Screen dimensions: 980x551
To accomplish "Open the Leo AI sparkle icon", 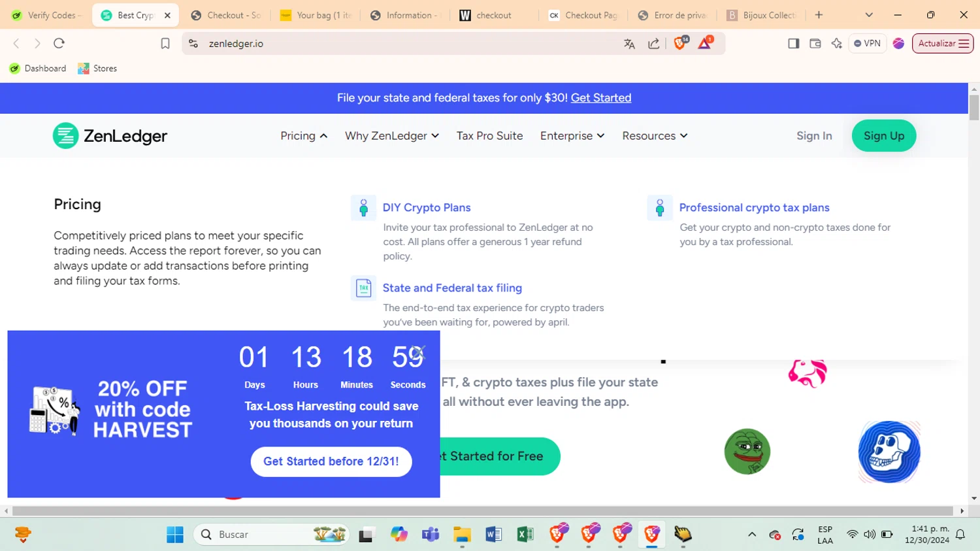I will tap(836, 43).
